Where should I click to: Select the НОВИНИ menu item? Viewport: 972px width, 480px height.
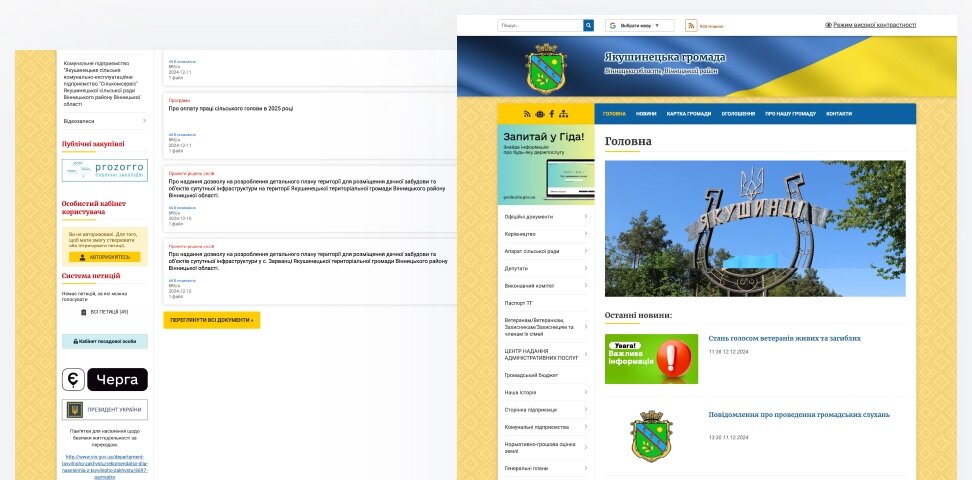point(646,114)
